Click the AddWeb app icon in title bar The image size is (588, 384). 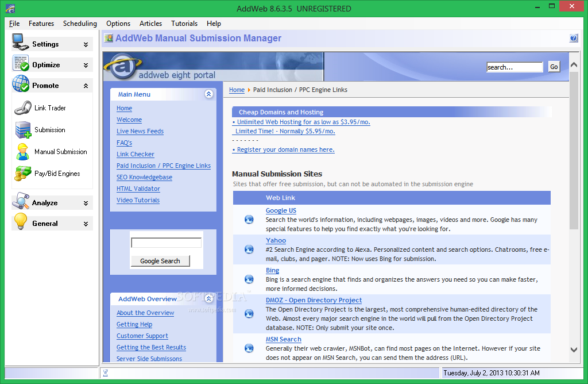(x=10, y=8)
